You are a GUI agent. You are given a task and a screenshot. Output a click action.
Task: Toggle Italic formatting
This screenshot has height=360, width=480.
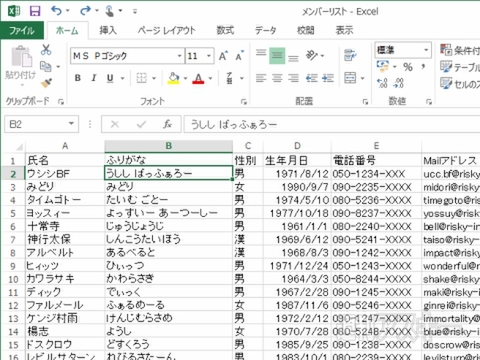coord(94,78)
